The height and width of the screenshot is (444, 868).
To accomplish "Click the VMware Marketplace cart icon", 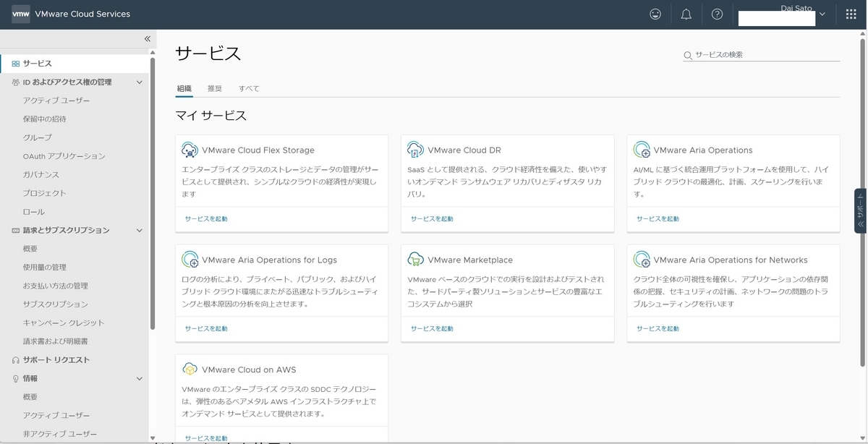I will 415,260.
